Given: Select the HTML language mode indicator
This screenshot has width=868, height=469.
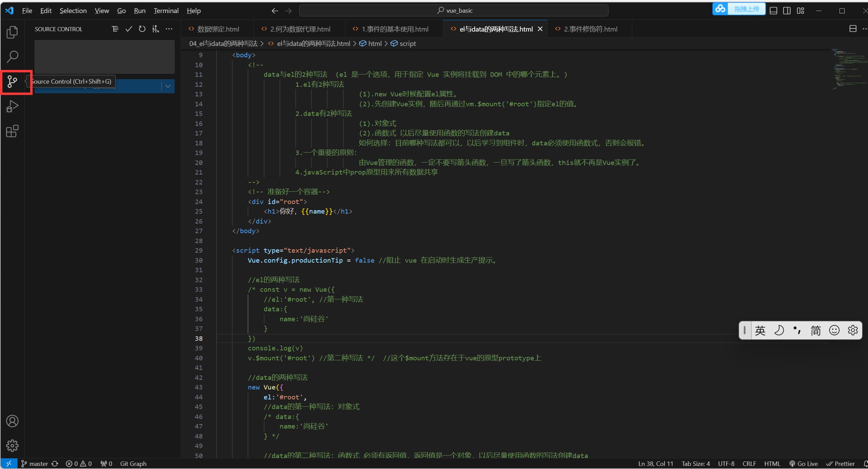Looking at the screenshot, I should point(772,464).
